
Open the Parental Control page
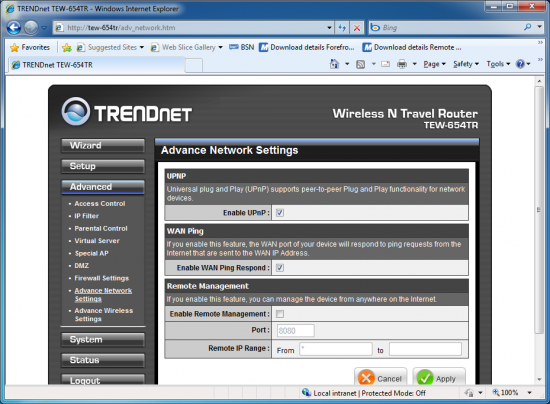coord(101,228)
